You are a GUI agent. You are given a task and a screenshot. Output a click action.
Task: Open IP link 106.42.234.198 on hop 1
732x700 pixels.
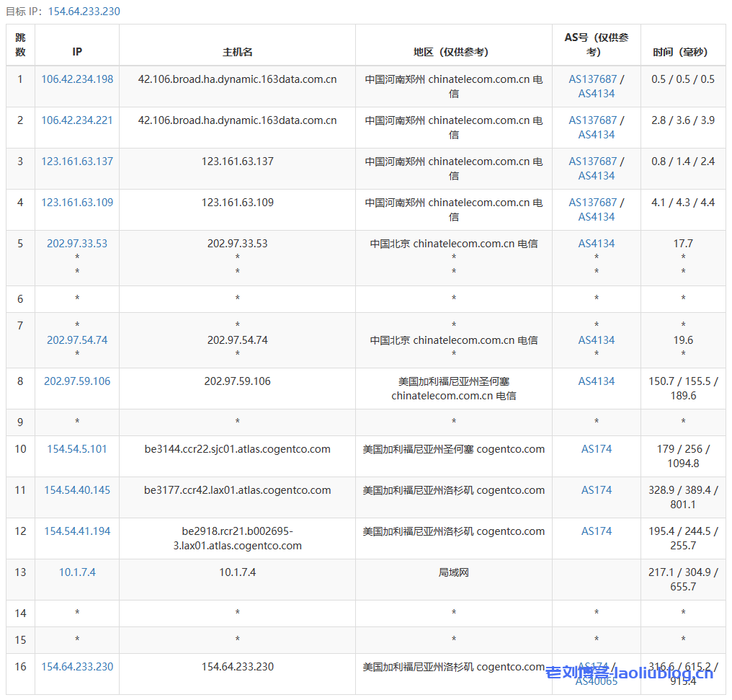76,79
